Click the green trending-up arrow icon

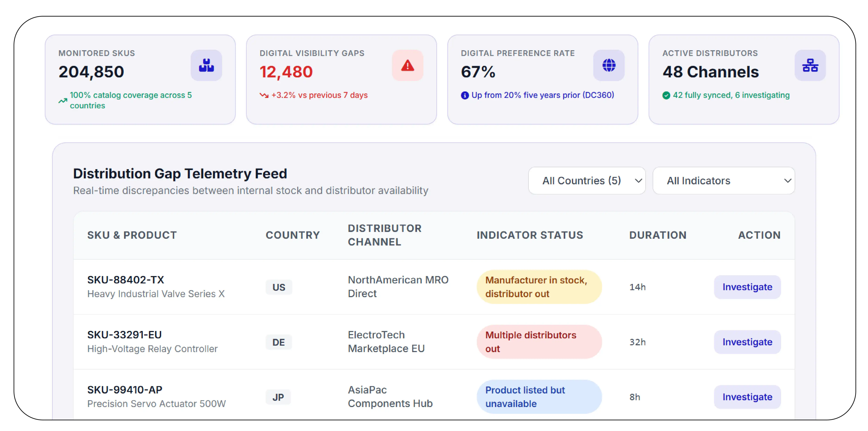click(63, 100)
